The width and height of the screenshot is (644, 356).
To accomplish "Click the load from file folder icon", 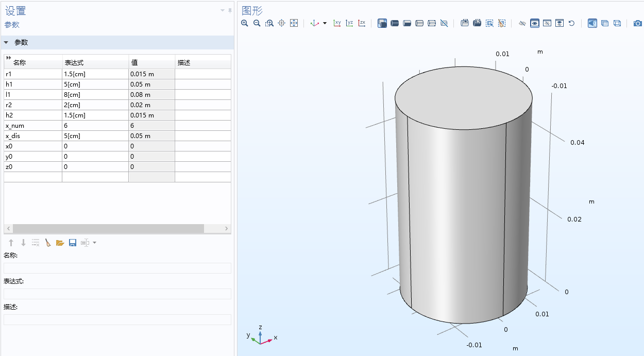I will click(60, 243).
